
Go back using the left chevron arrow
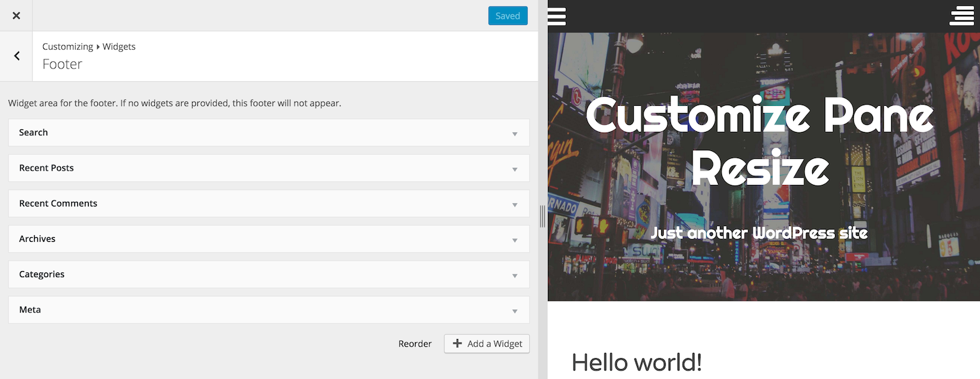(16, 56)
